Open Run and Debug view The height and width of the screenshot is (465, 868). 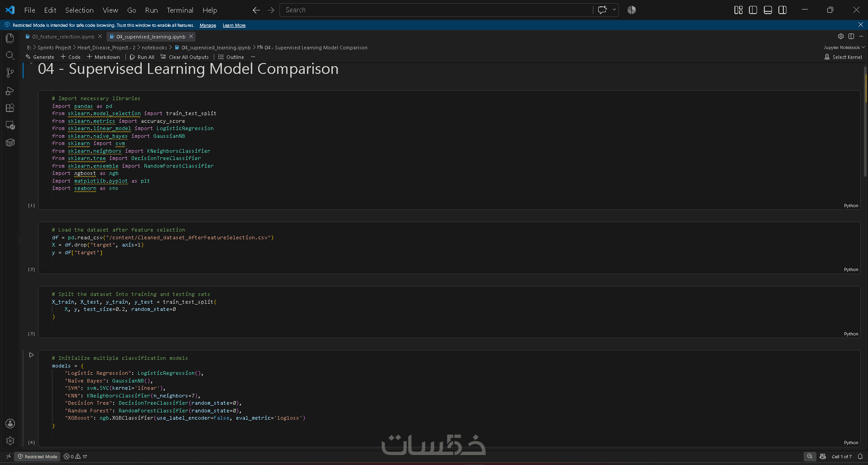pos(10,91)
